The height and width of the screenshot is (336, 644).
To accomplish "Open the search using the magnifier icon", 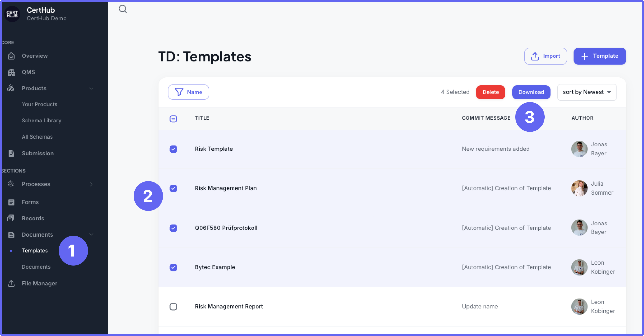I will click(x=122, y=9).
